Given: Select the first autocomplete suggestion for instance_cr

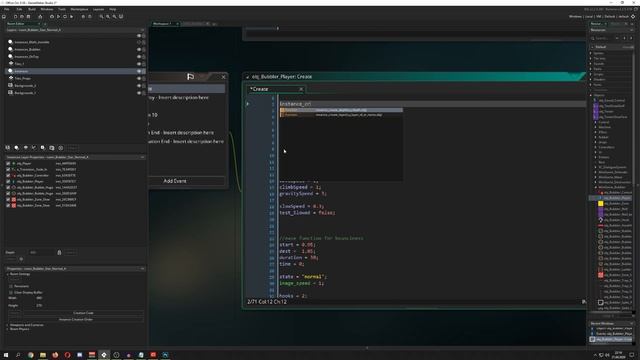Looking at the screenshot, I should (341, 110).
